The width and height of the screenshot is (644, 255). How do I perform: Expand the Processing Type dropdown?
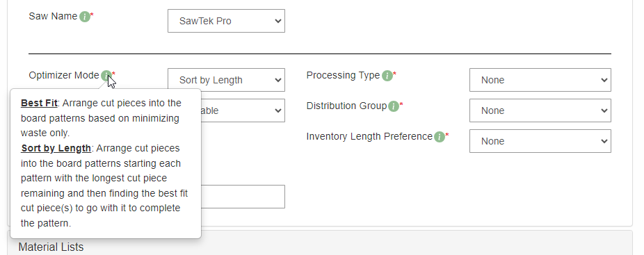(540, 80)
